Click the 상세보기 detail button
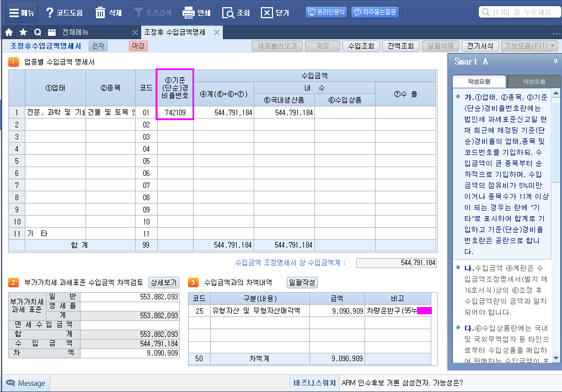This screenshot has height=392, width=562. pos(164,283)
